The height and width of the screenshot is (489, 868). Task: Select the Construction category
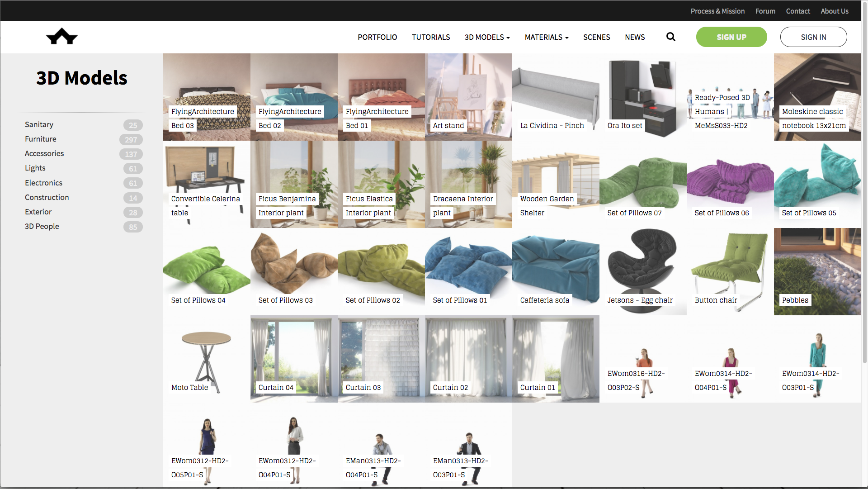pyautogui.click(x=47, y=197)
